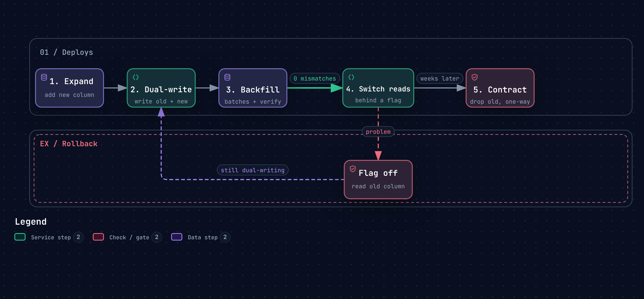Click the 'batches + verify' subtitle
Viewport: 644px width, 299px height.
(x=253, y=102)
